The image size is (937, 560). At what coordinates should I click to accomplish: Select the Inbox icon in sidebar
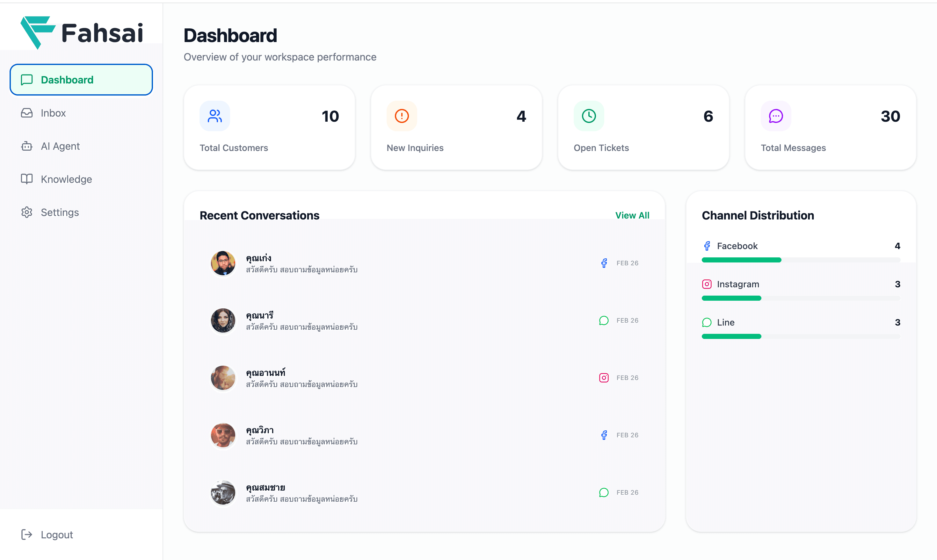pyautogui.click(x=26, y=113)
